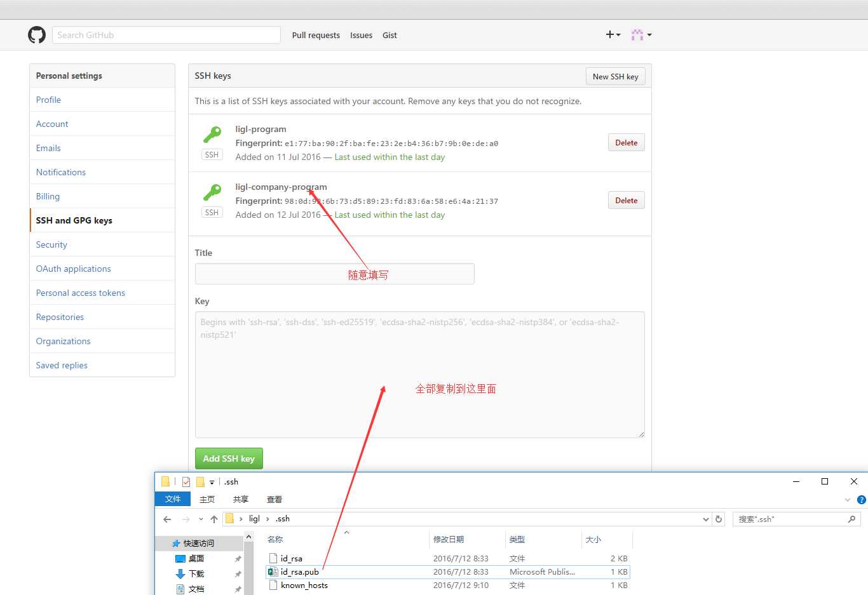Screen dimensions: 868x595
Task: Open 主页 tab in Explorer ribbon
Action: click(207, 499)
